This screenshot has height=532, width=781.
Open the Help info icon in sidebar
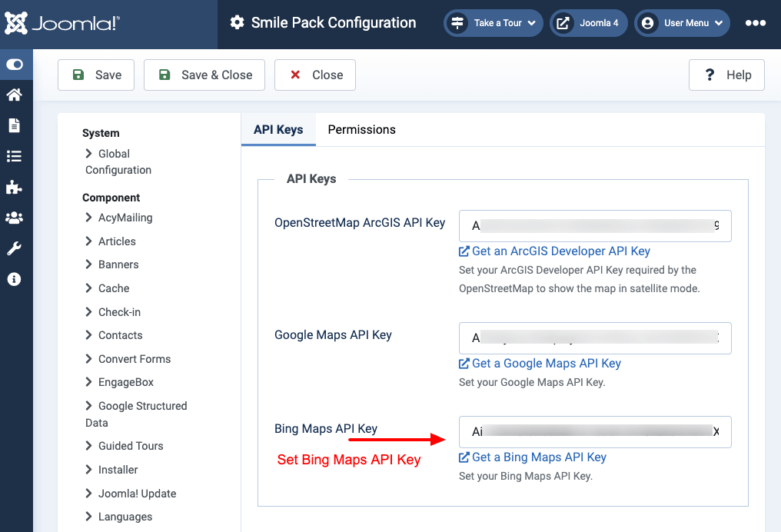[x=14, y=279]
